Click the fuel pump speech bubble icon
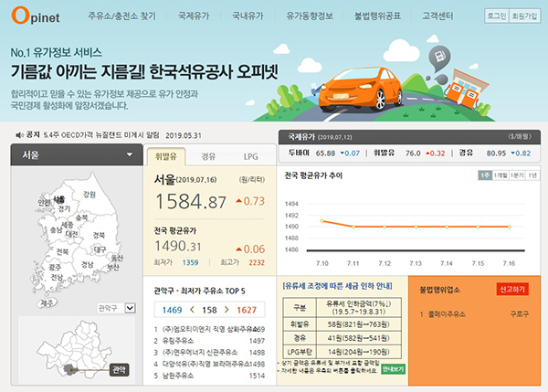548x392 pixels. pos(439,58)
